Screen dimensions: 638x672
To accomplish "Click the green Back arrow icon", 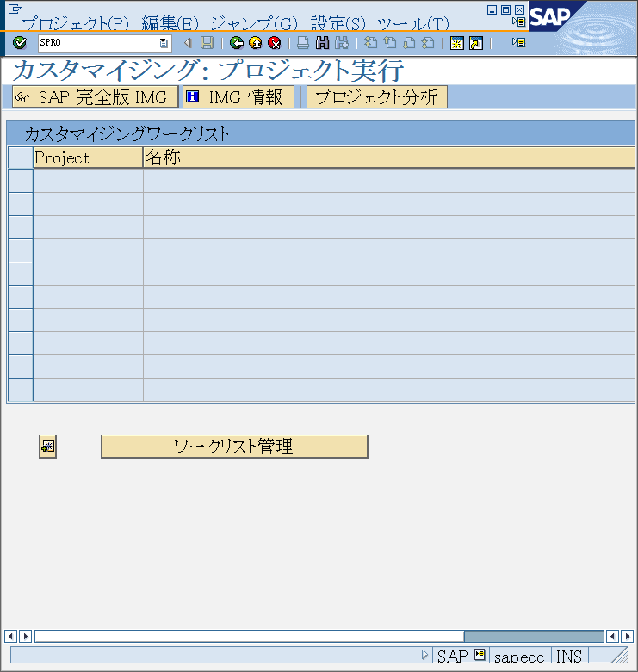I will pos(237,43).
